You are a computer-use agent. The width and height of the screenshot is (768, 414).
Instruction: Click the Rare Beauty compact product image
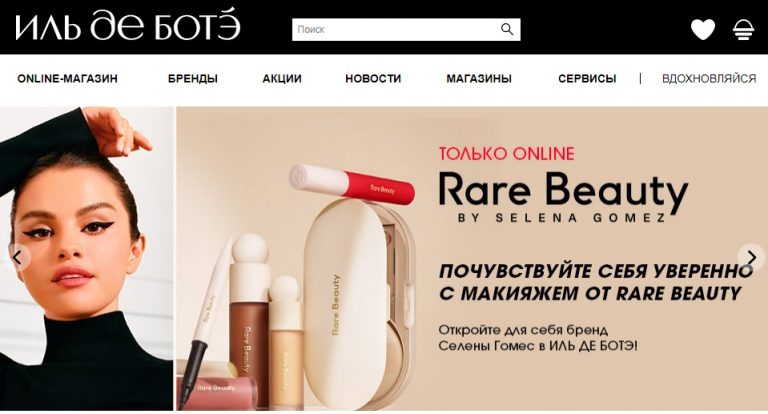point(359,303)
